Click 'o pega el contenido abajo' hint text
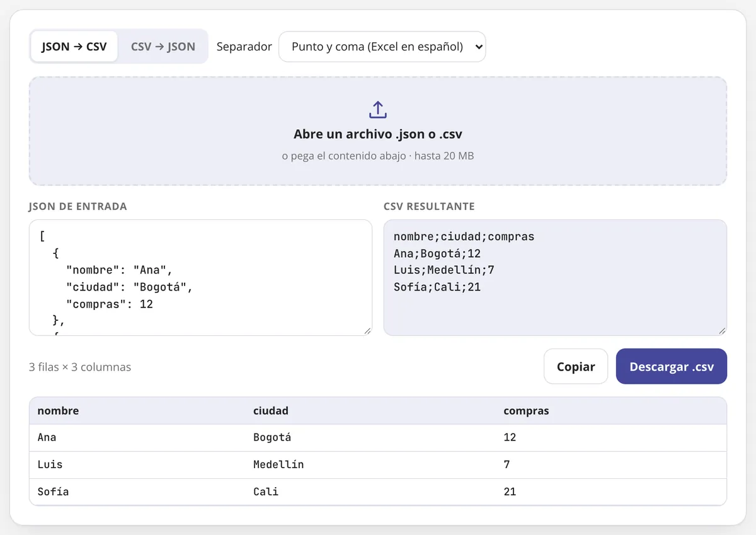Screen dimensions: 756x535 (x=343, y=156)
